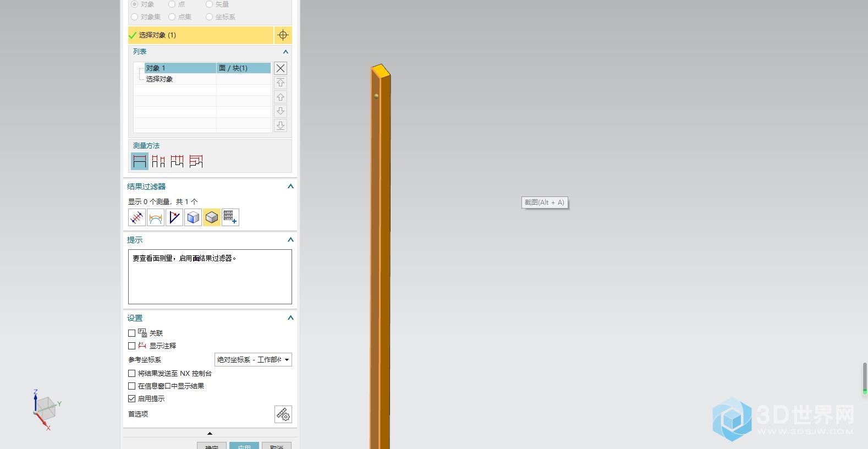Enable the 关联 checkbox

[131, 333]
